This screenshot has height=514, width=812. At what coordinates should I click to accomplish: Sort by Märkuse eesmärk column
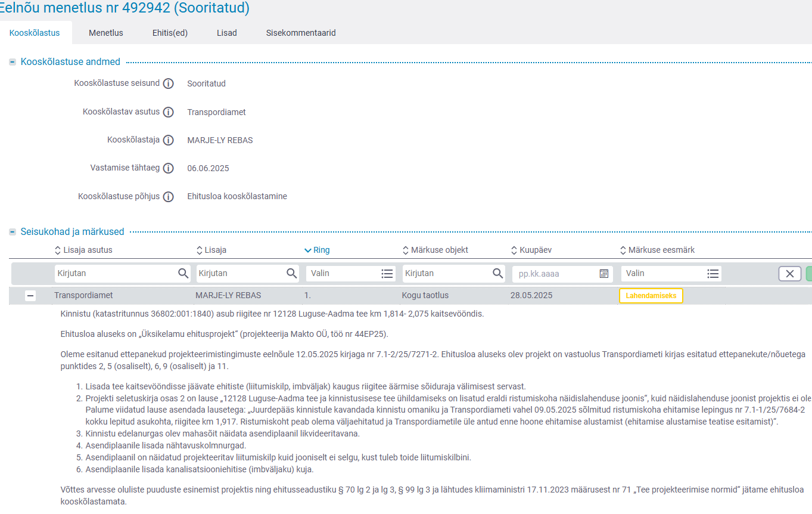tap(657, 250)
